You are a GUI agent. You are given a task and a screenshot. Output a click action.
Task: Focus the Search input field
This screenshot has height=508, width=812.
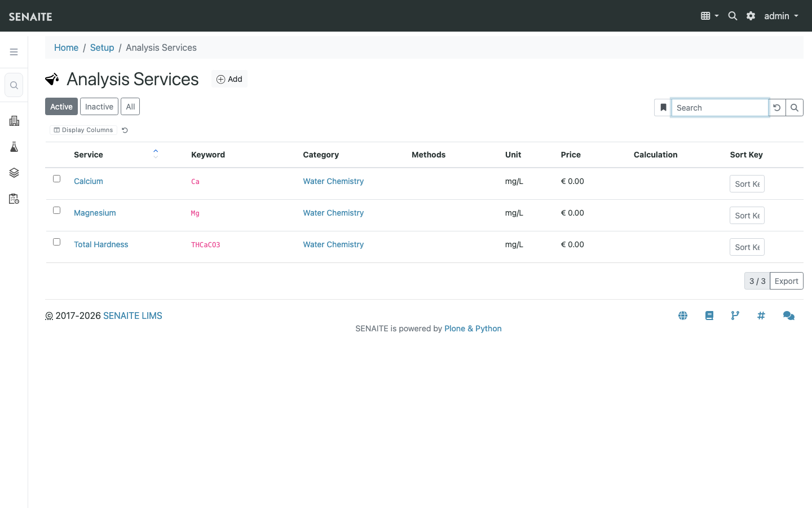click(x=720, y=108)
